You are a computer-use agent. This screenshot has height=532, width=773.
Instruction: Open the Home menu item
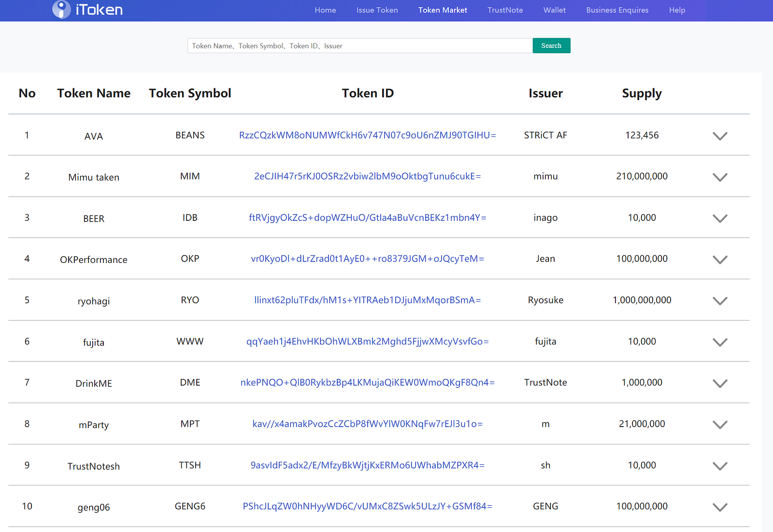point(325,10)
